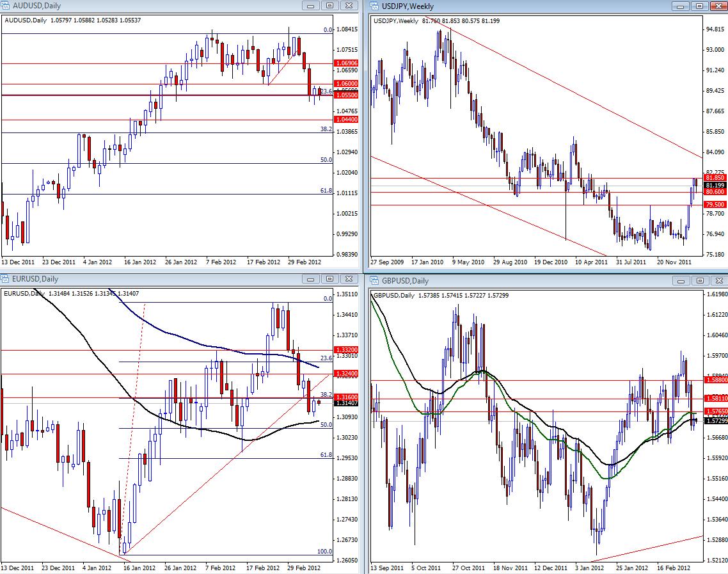The image size is (728, 574).
Task: Click the 1.57299 current price label on GBPUSD
Action: tap(716, 421)
